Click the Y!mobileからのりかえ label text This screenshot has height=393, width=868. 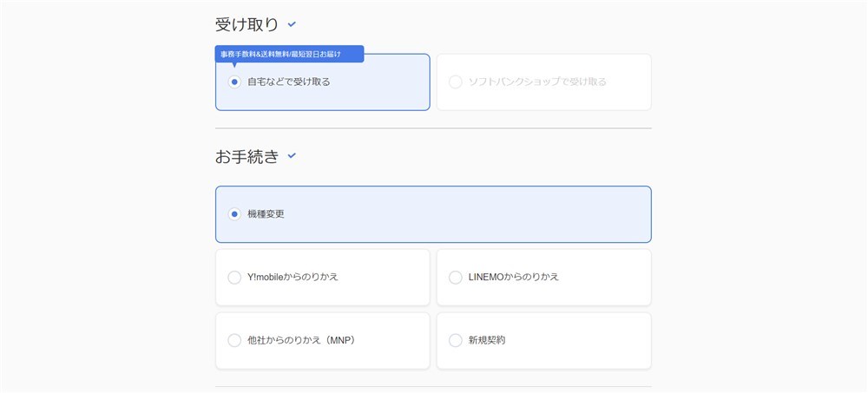tap(293, 278)
